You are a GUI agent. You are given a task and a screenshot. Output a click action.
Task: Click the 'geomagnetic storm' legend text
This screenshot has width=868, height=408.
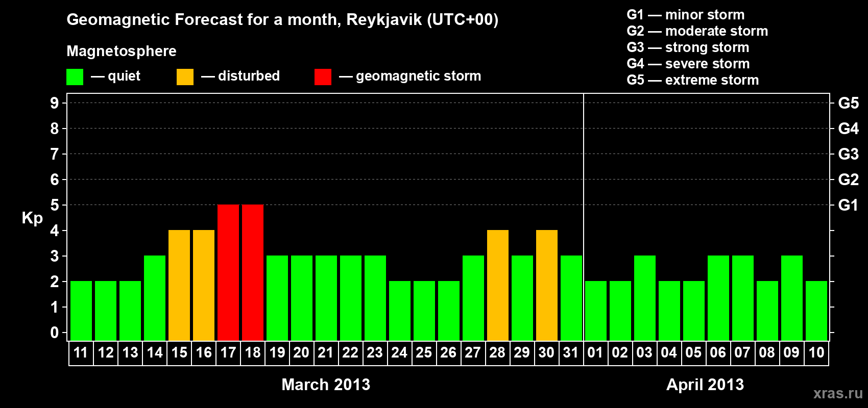[x=418, y=76]
